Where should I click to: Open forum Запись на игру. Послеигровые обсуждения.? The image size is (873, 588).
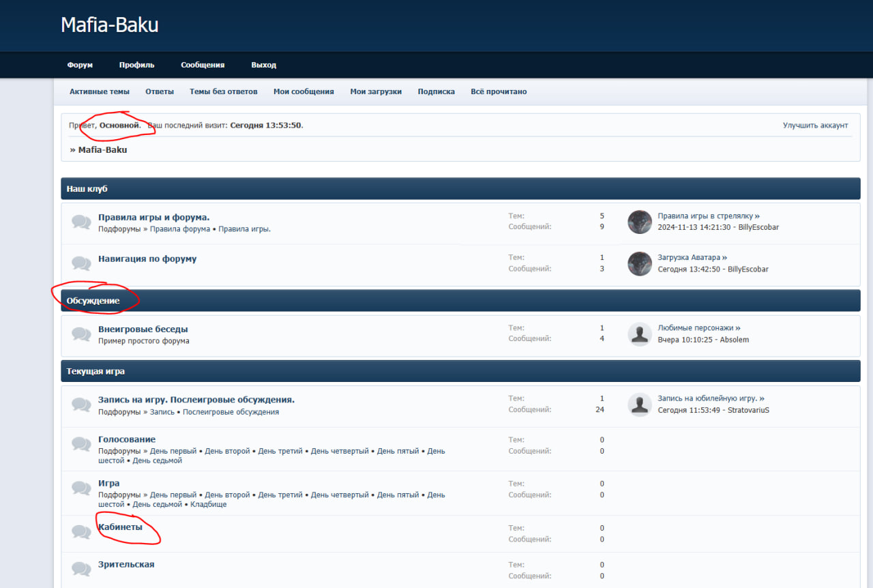click(x=196, y=400)
